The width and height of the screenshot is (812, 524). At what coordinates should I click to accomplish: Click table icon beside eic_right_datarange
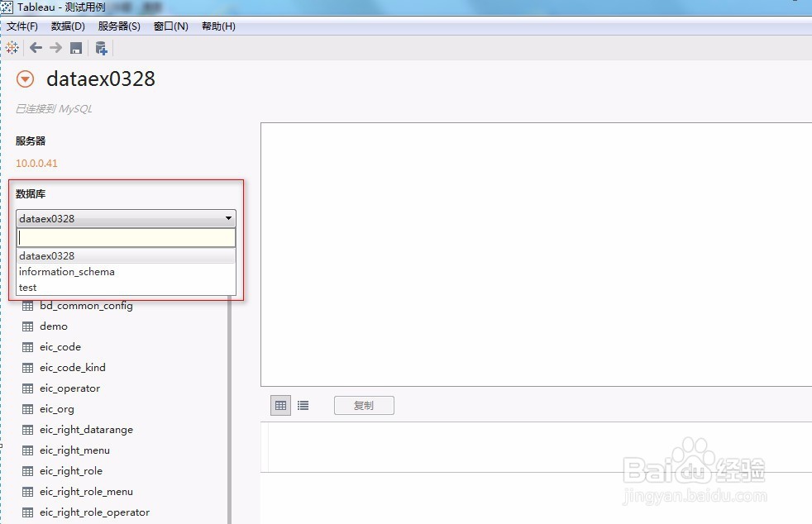pos(27,431)
